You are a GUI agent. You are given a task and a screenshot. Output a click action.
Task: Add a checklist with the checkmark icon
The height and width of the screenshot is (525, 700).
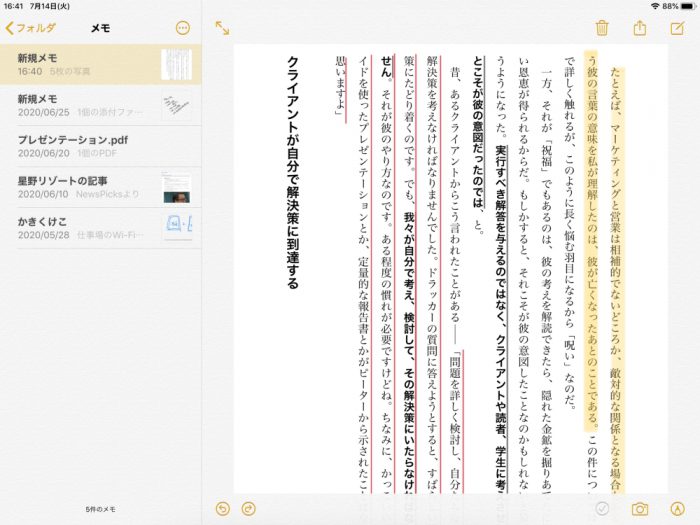[602, 508]
